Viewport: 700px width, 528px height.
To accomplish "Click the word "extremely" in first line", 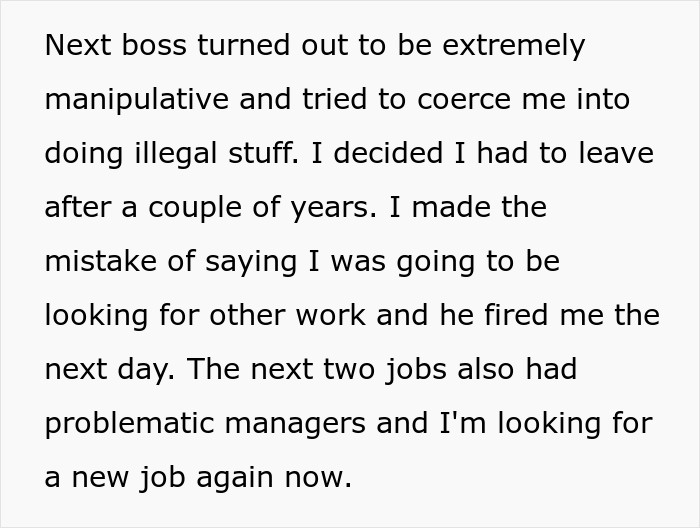I will tap(513, 46).
